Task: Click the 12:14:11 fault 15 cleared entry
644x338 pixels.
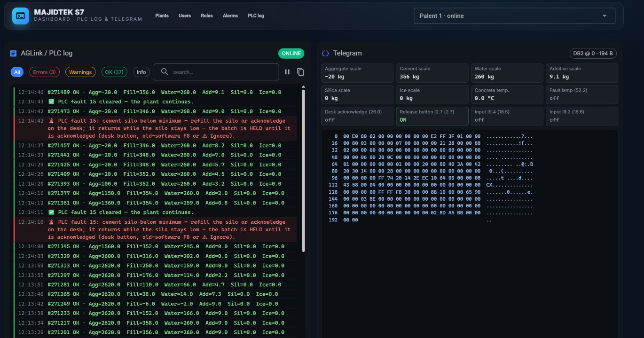Action: coord(155,212)
